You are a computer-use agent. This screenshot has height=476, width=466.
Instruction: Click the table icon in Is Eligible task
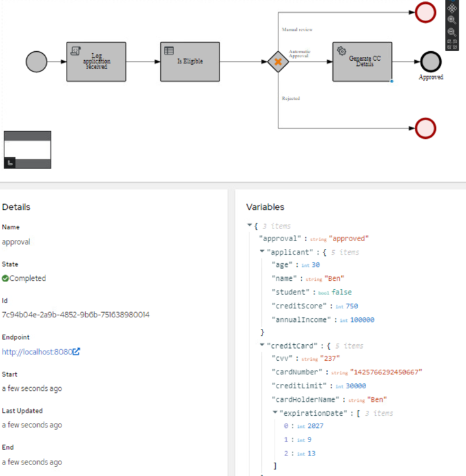coord(169,51)
